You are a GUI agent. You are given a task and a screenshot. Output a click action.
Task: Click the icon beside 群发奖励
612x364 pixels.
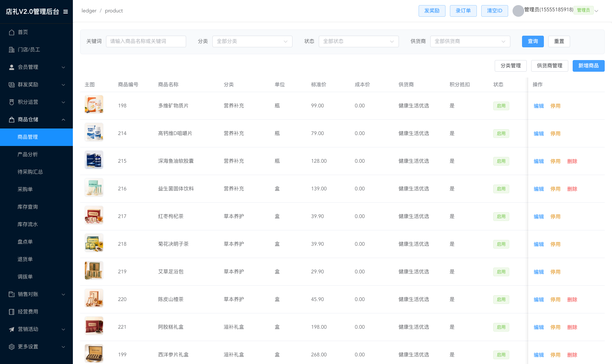[12, 84]
